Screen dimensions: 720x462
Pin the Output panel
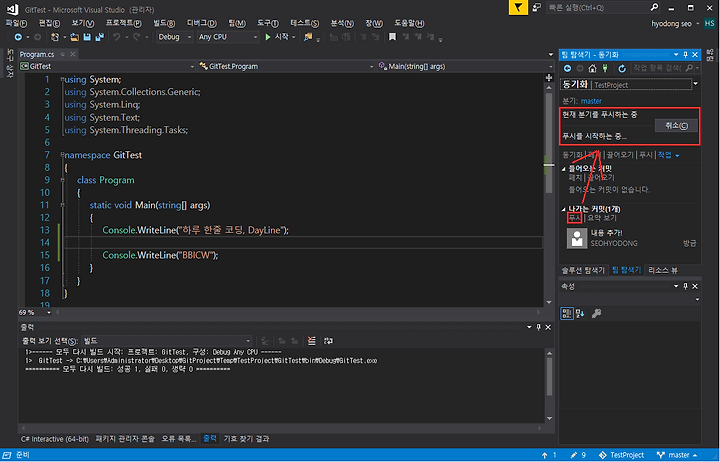pyautogui.click(x=539, y=327)
